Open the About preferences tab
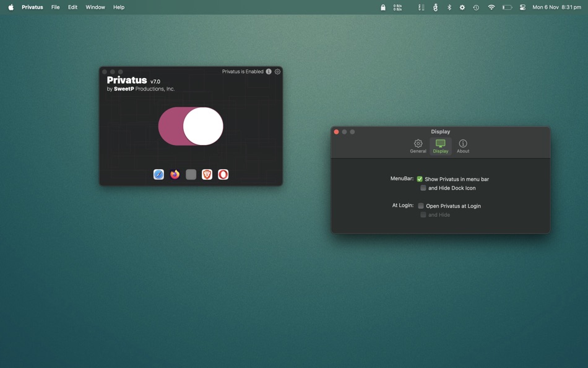 coord(463,146)
